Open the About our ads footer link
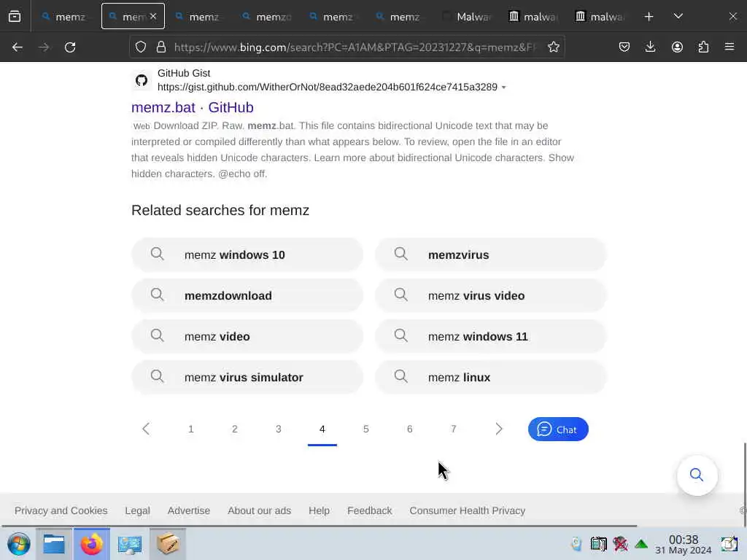The image size is (747, 560). [x=259, y=510]
